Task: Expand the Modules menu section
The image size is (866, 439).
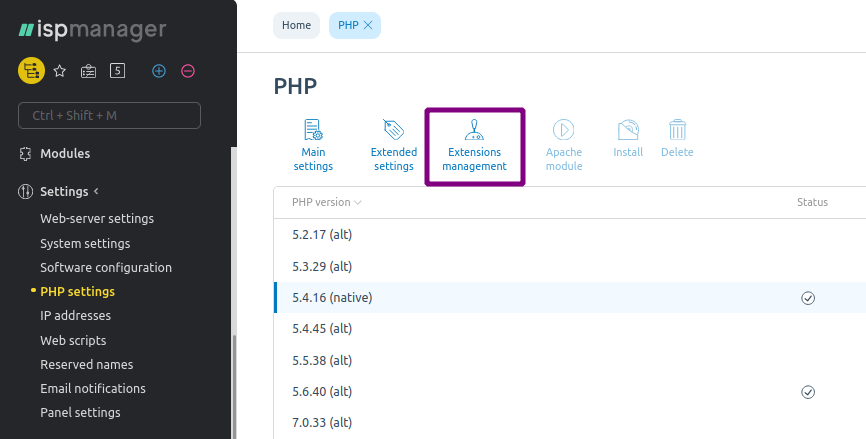Action: pos(65,154)
